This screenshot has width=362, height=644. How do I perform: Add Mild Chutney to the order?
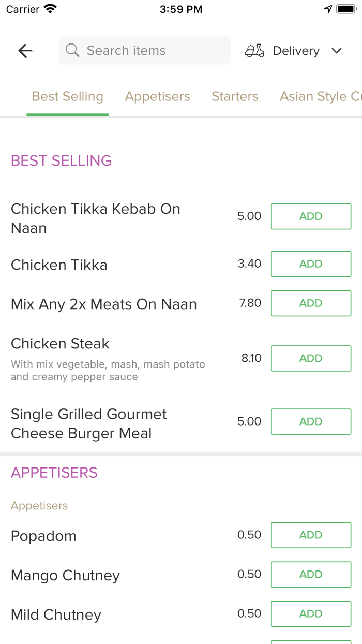311,613
